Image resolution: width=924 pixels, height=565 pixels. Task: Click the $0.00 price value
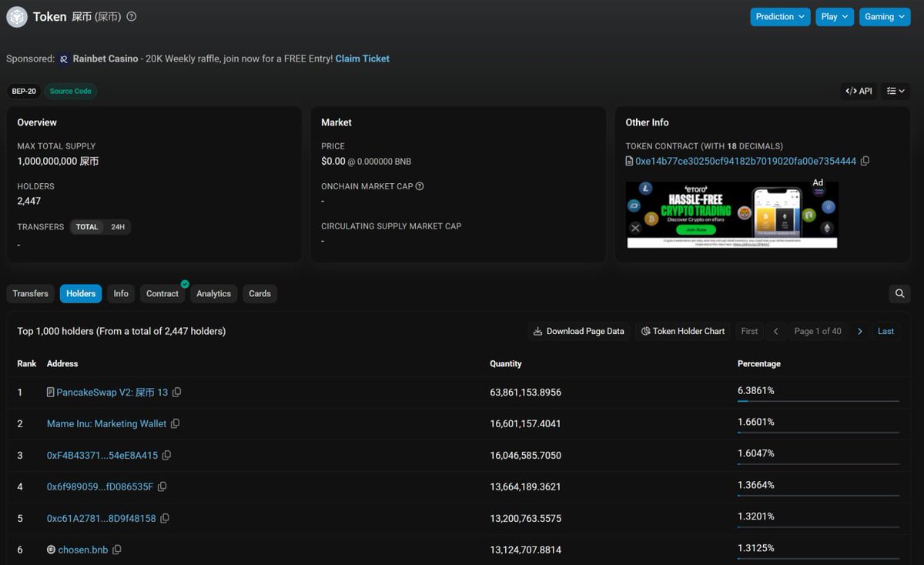[333, 161]
